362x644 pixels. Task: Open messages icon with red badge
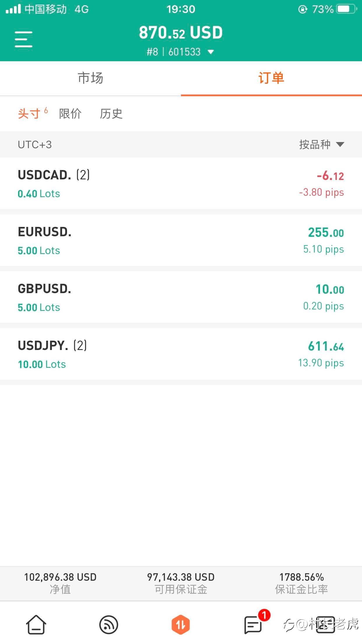click(253, 624)
